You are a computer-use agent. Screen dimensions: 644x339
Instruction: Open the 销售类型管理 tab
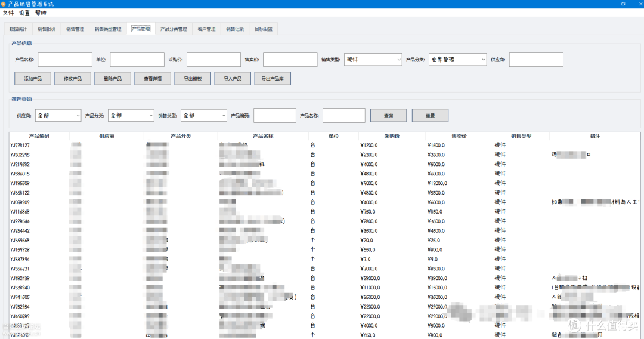[108, 29]
